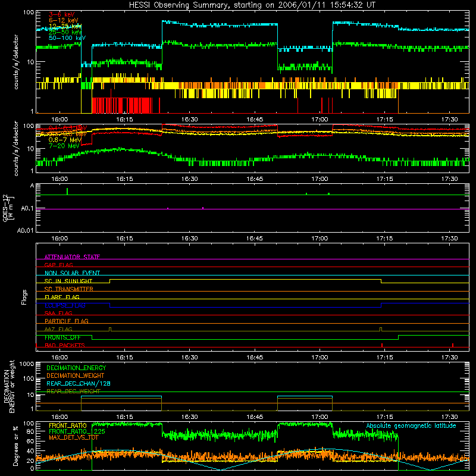
Task: Click the FLARE_FLAG label
Action: [62, 297]
